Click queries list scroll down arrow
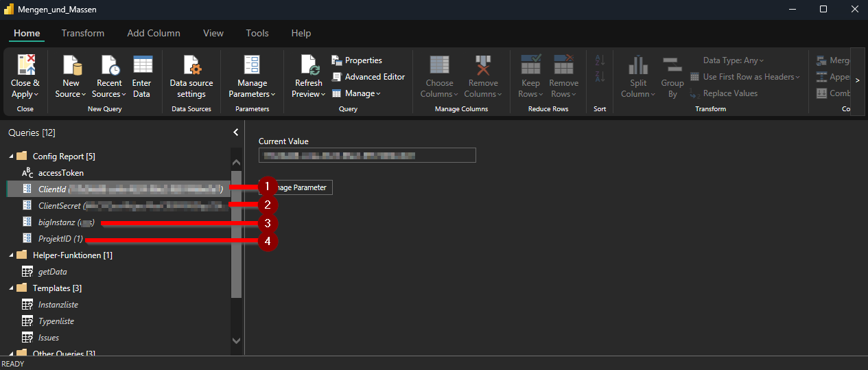Viewport: 868px width, 370px height. tap(236, 340)
